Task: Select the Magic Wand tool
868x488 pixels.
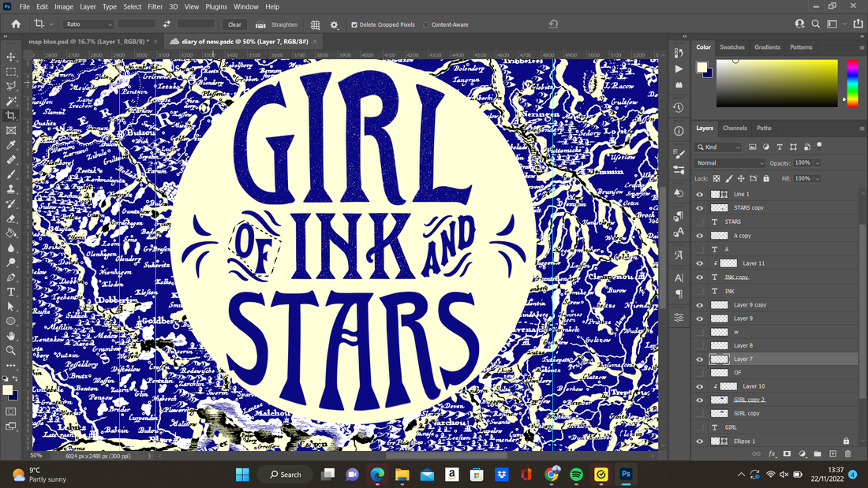Action: click(x=11, y=101)
